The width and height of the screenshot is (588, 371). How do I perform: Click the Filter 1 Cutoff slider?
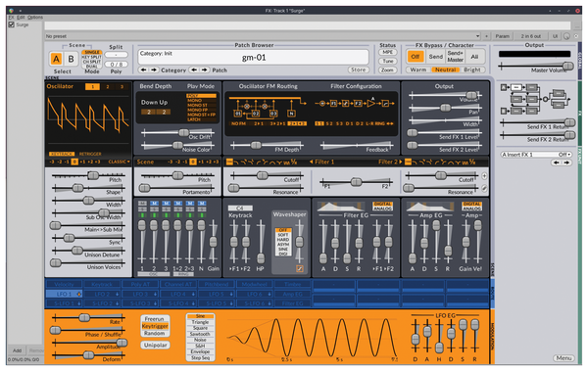pos(267,175)
